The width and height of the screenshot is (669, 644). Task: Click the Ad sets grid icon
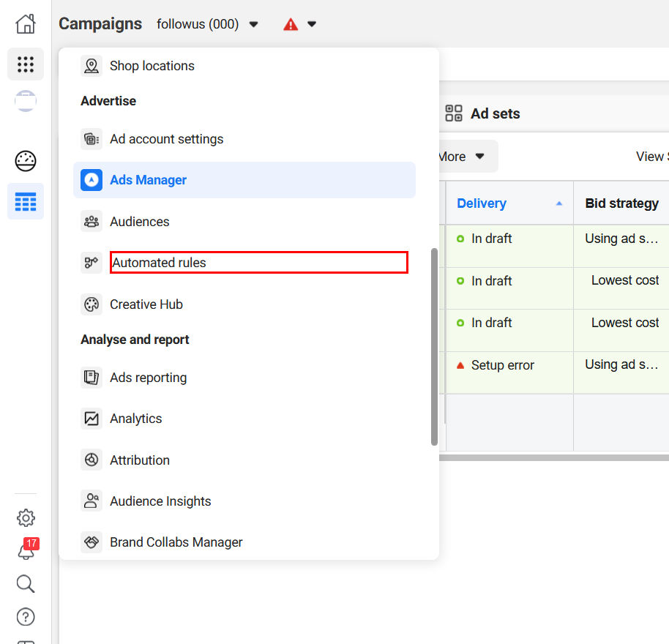454,113
